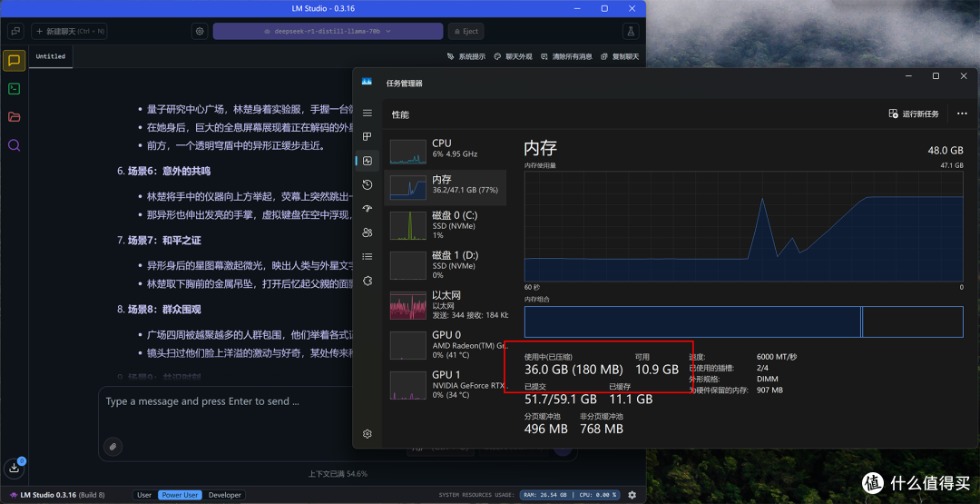Open the Downloads icon with badge 0
The image size is (980, 504).
[x=15, y=467]
